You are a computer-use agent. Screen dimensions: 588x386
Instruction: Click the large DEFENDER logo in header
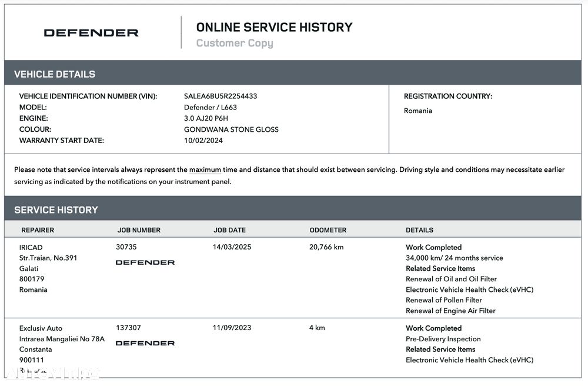91,33
